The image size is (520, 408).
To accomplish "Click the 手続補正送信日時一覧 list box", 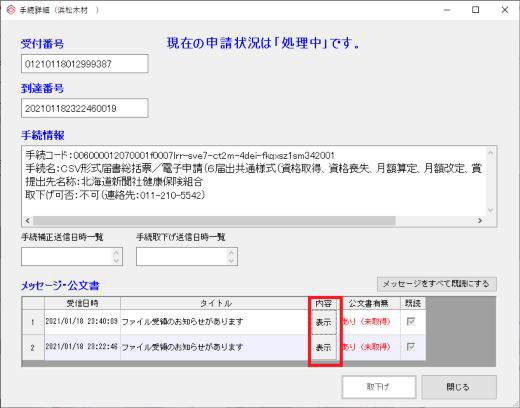I will pyautogui.click(x=72, y=257).
